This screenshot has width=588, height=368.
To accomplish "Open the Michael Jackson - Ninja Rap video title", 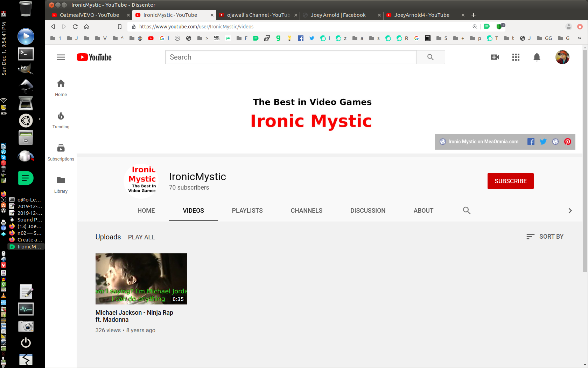I will 134,316.
